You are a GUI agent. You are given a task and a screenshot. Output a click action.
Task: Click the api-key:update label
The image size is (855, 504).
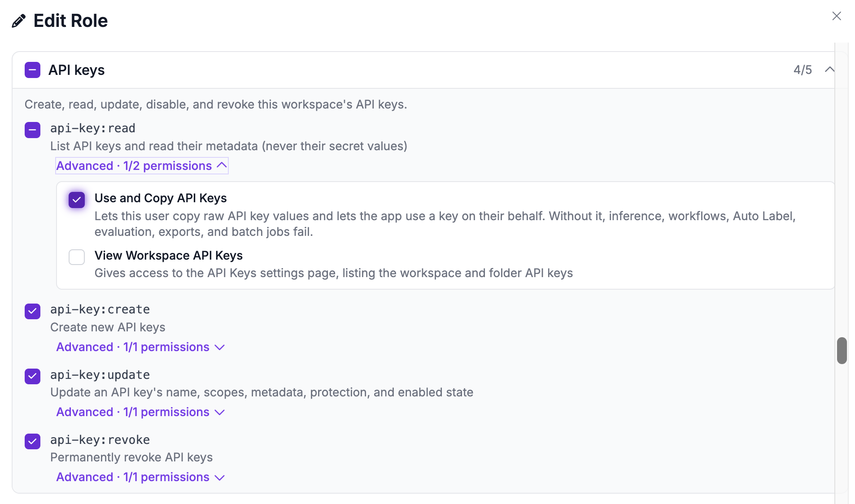100,374
